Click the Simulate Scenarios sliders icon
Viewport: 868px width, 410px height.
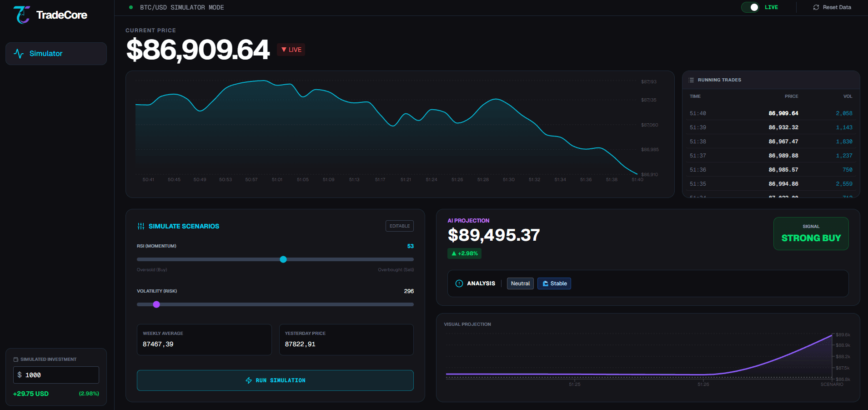click(x=141, y=226)
